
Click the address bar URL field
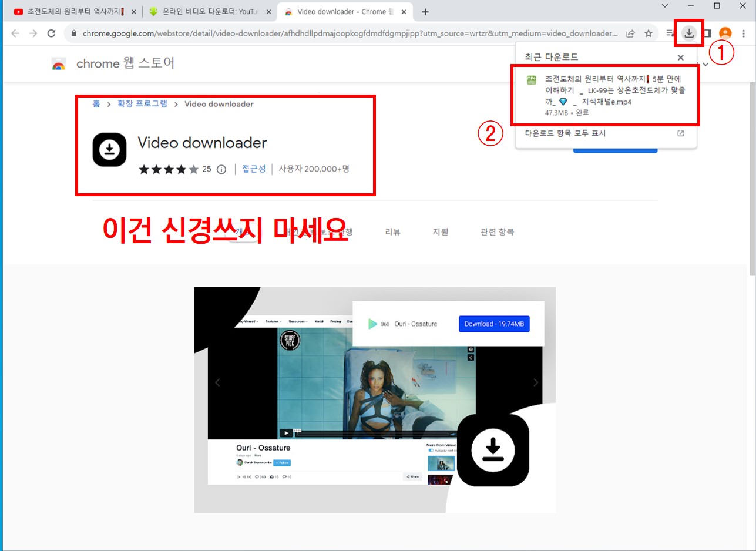click(x=350, y=33)
